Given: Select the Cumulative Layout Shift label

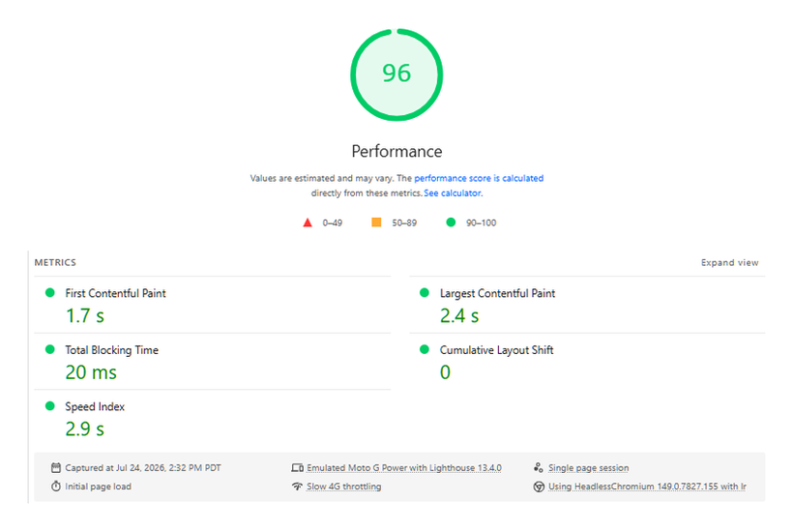Looking at the screenshot, I should click(496, 350).
